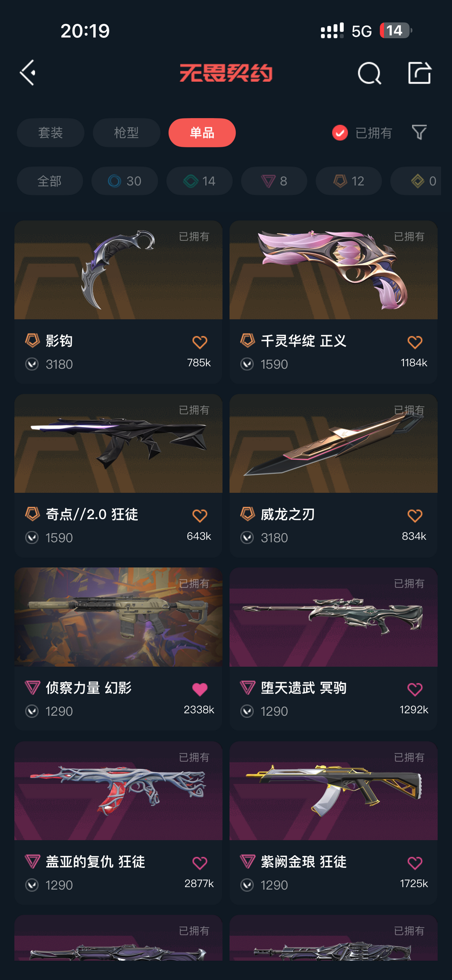Viewport: 452px width, 980px height.
Task: Like 影钩 with its heart icon
Action: pyautogui.click(x=200, y=342)
